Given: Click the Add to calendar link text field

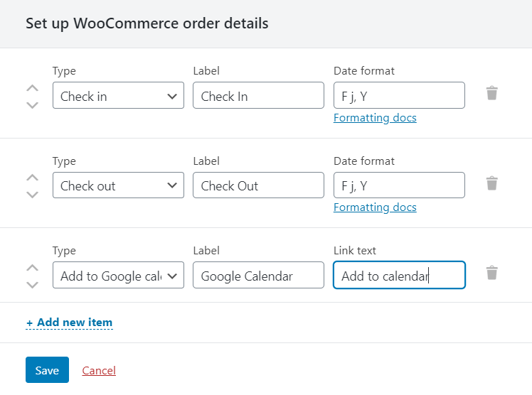Looking at the screenshot, I should tap(399, 275).
